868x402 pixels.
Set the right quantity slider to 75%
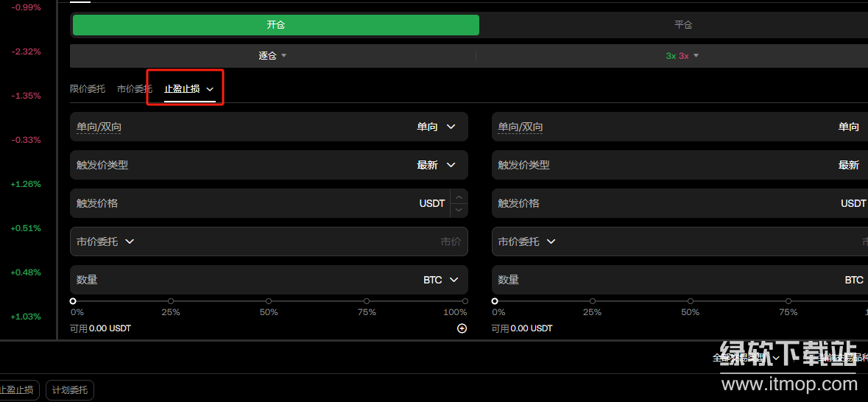(788, 301)
